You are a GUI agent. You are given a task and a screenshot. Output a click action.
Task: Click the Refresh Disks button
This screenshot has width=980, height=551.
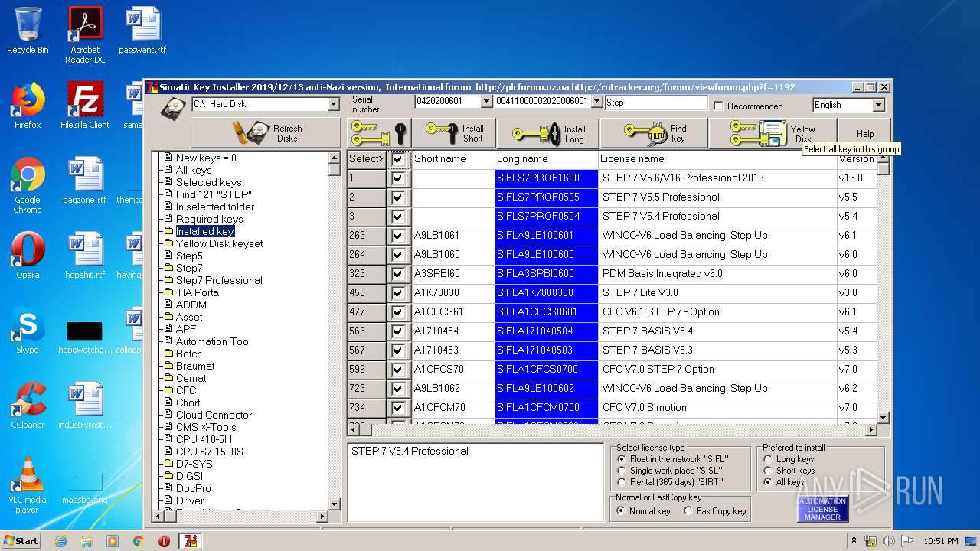coord(265,133)
